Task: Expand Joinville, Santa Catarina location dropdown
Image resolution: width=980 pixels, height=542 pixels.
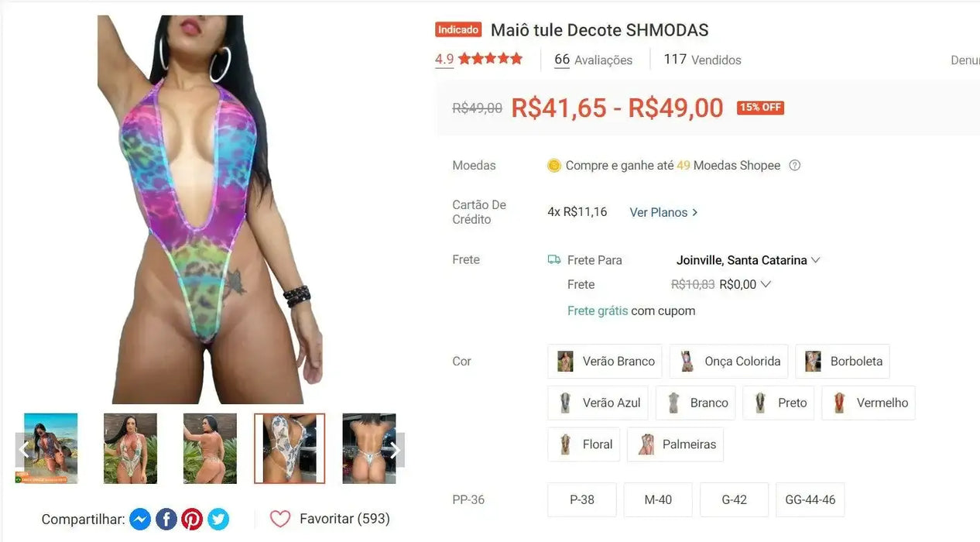Action: 748,260
